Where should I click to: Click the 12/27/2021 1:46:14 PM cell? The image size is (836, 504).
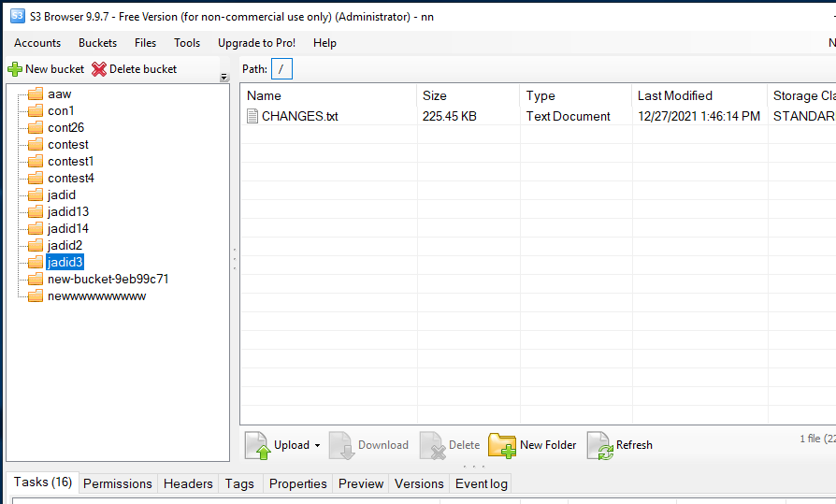(x=699, y=116)
